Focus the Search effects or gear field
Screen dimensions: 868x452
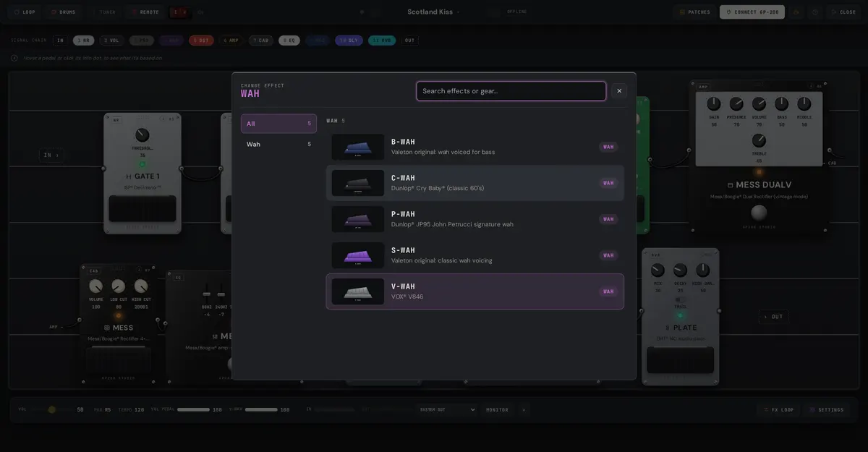tap(511, 91)
